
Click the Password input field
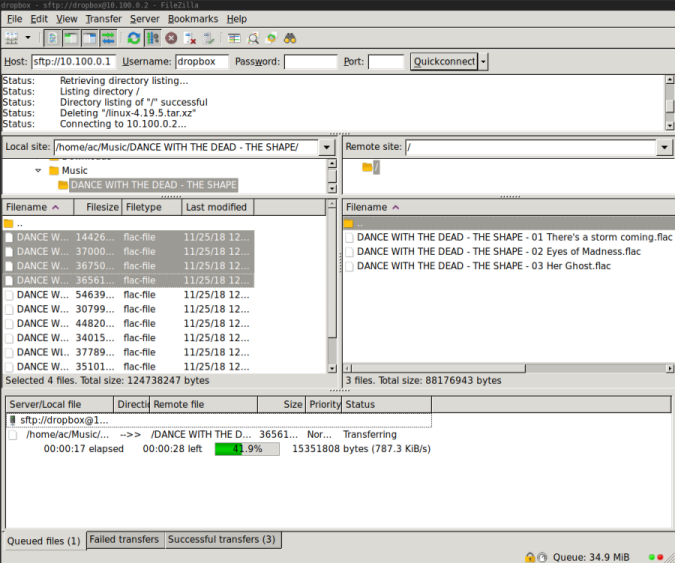tap(310, 62)
